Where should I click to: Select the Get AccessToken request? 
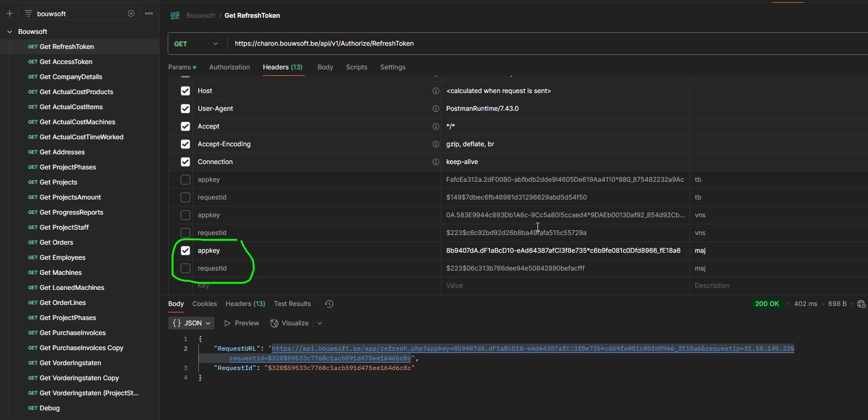coord(66,62)
